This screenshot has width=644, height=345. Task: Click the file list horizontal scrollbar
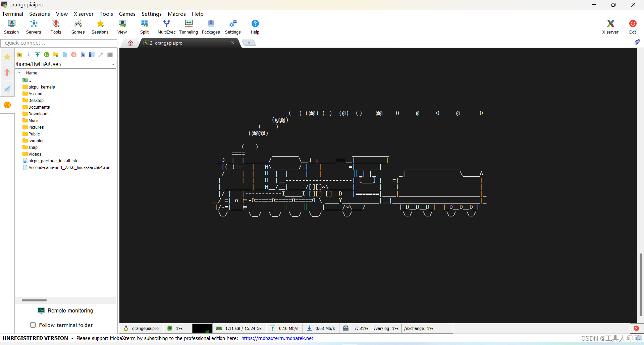click(x=34, y=300)
